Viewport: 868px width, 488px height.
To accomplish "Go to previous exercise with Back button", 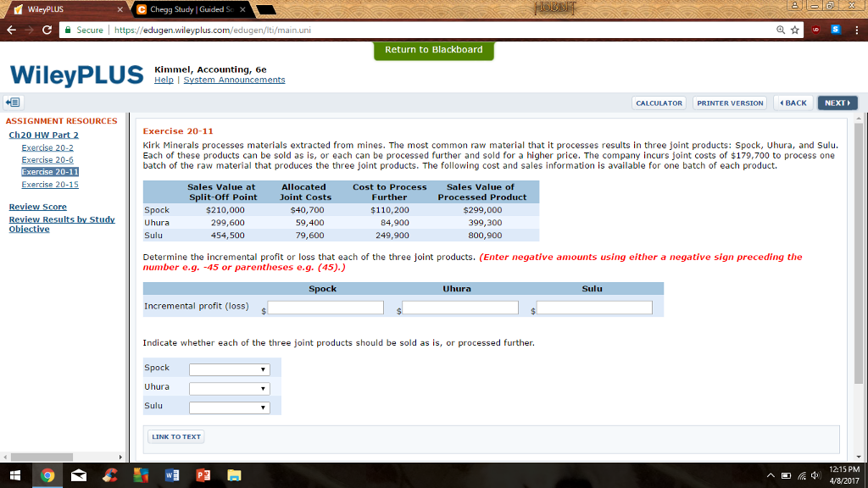I will (793, 103).
